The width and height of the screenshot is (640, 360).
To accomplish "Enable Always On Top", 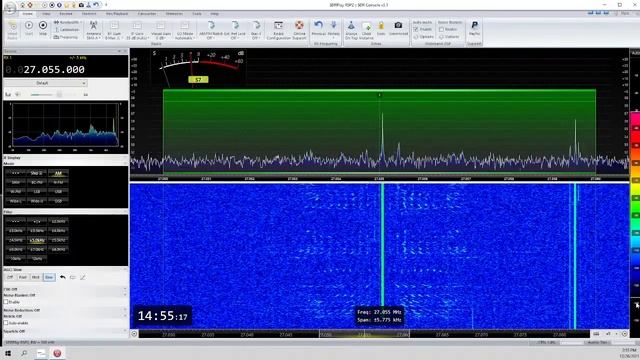I will (351, 30).
